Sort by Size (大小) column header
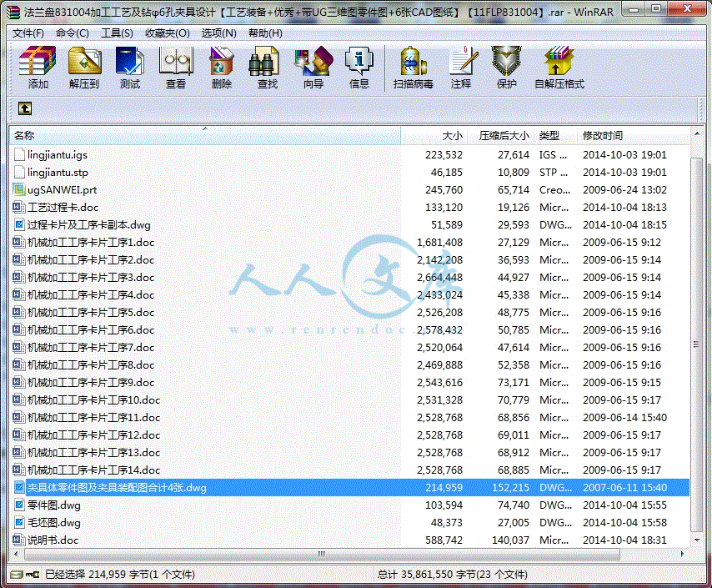This screenshot has width=712, height=588. point(434,135)
